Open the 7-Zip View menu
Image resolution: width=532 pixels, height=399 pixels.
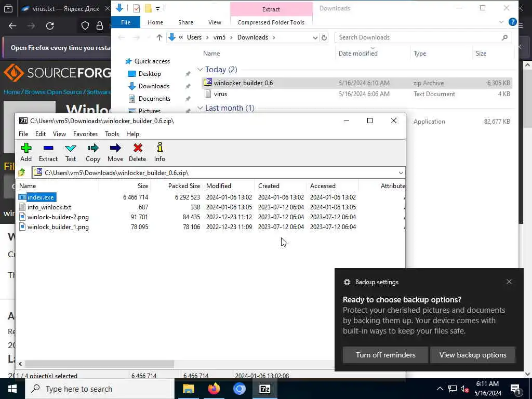click(x=59, y=134)
